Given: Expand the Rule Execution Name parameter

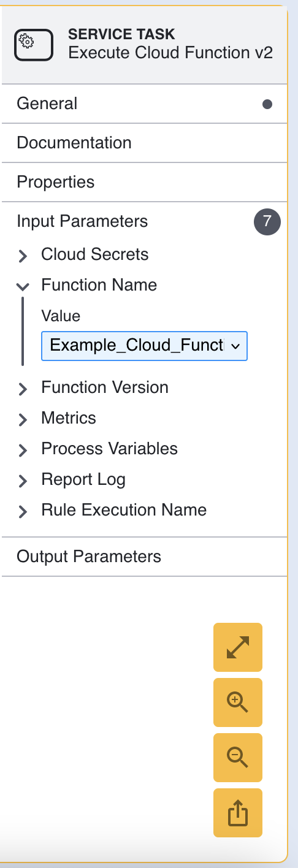Looking at the screenshot, I should (23, 512).
